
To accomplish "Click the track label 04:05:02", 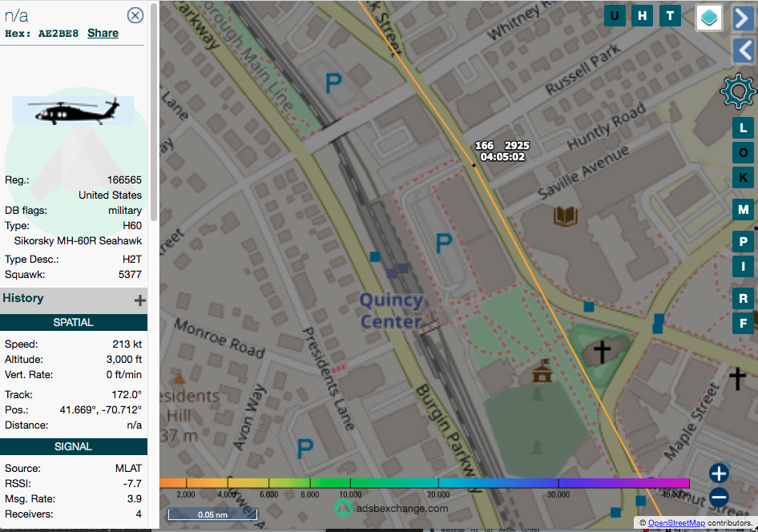I will point(502,157).
